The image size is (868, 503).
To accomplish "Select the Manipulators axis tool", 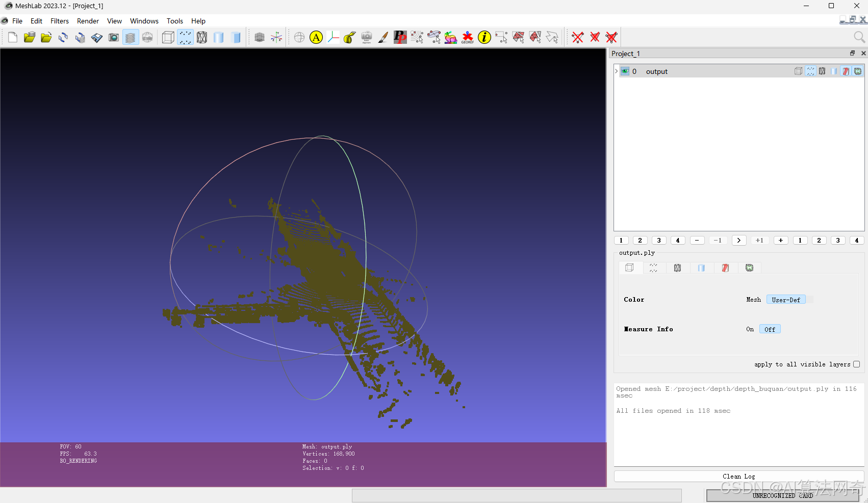I will click(x=333, y=37).
